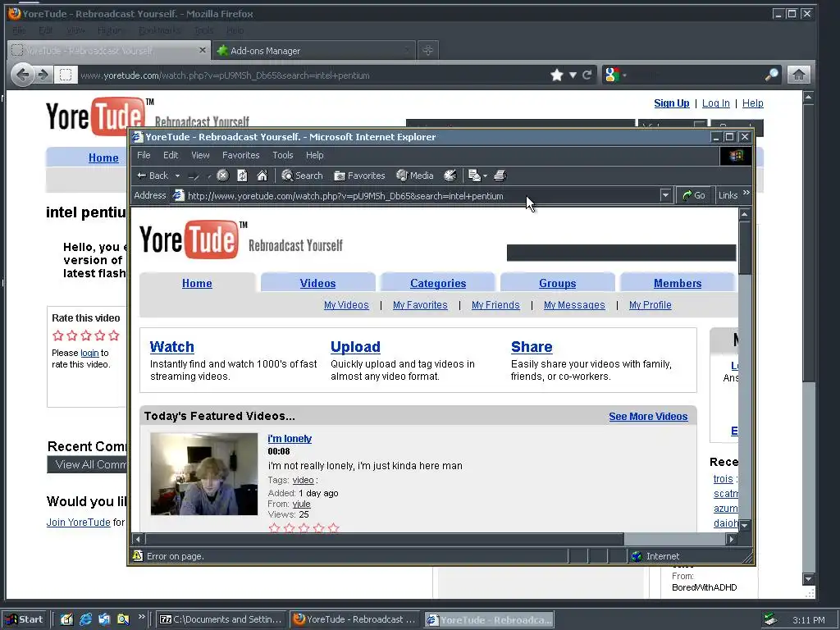Click the video tag link
This screenshot has height=630, width=840.
pyautogui.click(x=304, y=481)
